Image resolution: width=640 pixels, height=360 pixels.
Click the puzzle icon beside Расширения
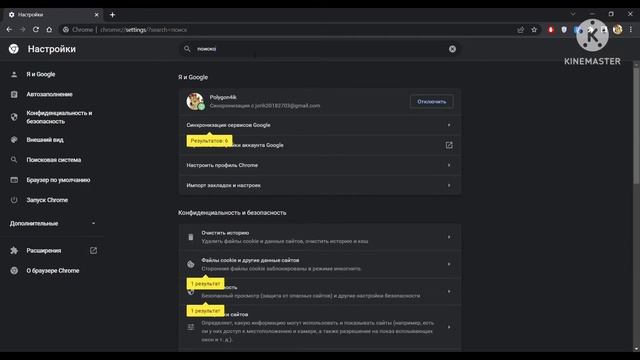pyautogui.click(x=14, y=251)
